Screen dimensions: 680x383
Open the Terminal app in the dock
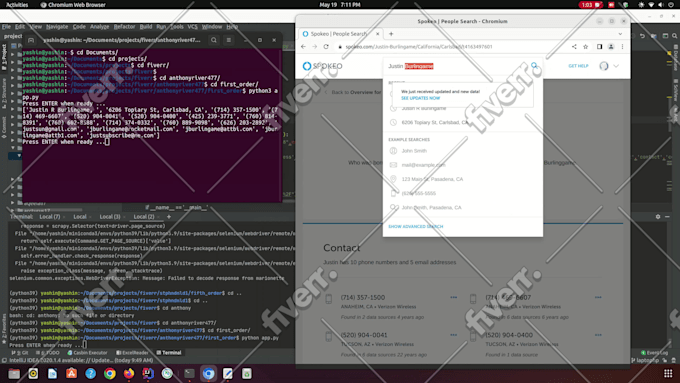pos(189,373)
